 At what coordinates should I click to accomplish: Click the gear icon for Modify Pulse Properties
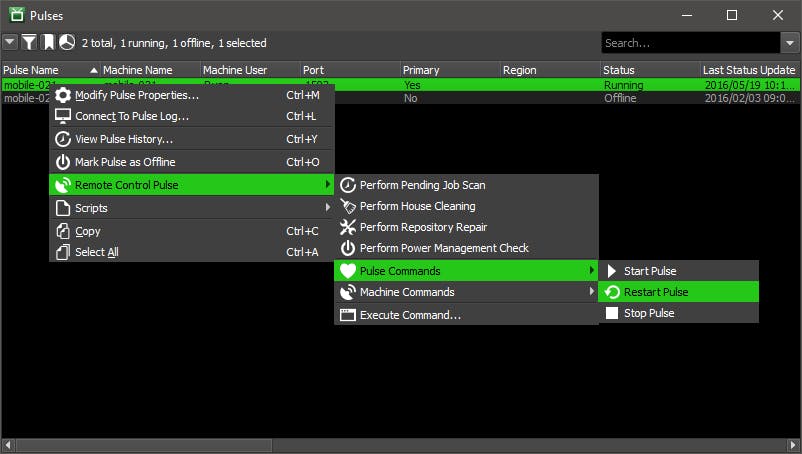(x=62, y=95)
